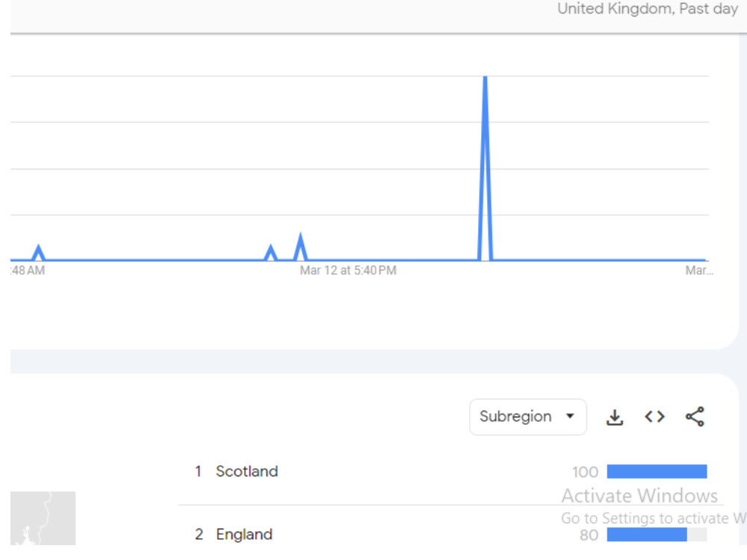Open the embed code icon
Image resolution: width=747 pixels, height=560 pixels.
pyautogui.click(x=654, y=417)
